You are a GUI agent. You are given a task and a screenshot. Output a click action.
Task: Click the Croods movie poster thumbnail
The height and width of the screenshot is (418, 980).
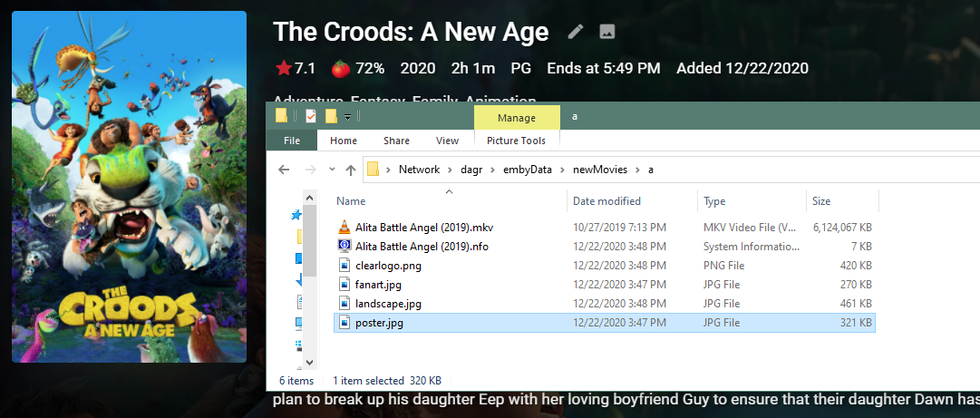[x=129, y=187]
